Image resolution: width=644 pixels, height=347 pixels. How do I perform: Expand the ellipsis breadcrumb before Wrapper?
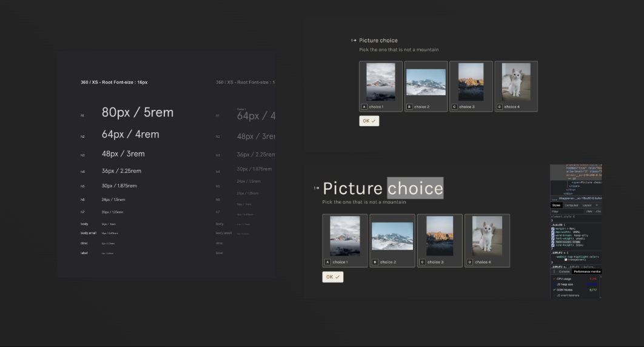553,198
